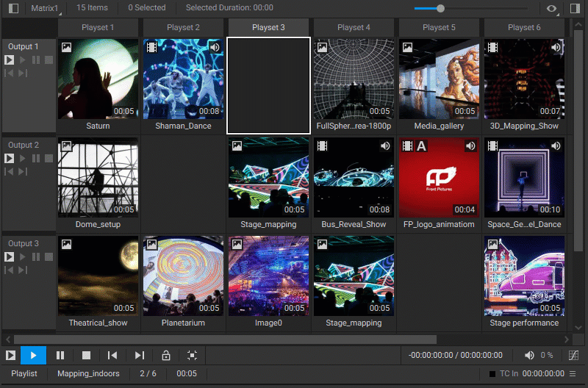
Task: Click Output 1 framed play button
Action: point(10,60)
